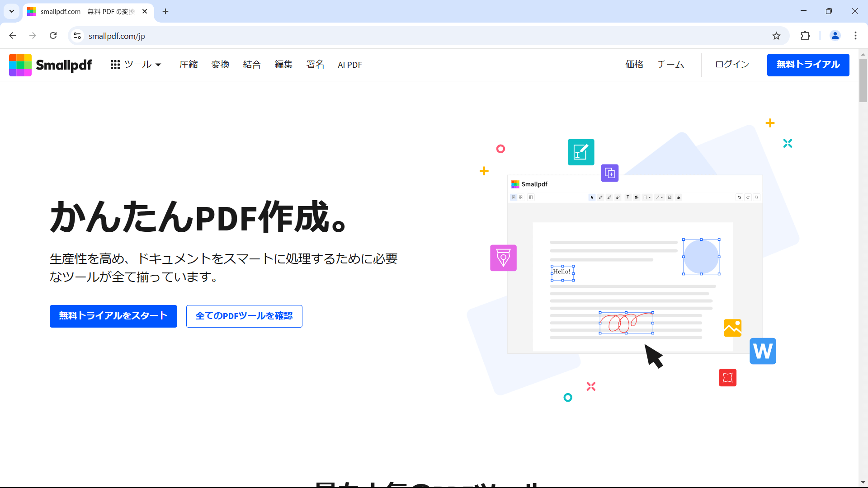
Task: View site information icon in address bar
Action: pyautogui.click(x=78, y=36)
